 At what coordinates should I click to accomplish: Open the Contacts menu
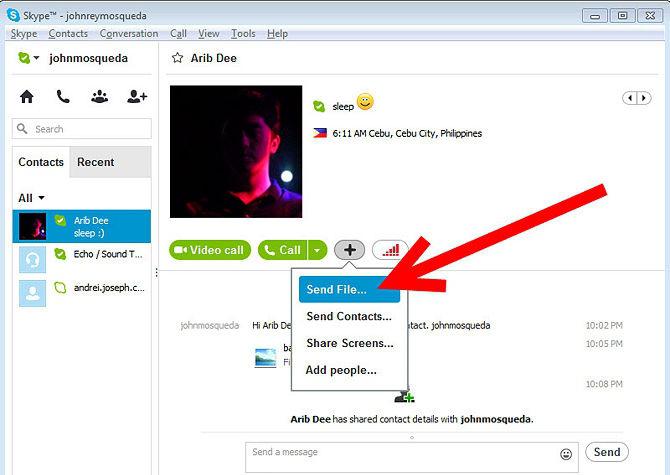coord(68,33)
